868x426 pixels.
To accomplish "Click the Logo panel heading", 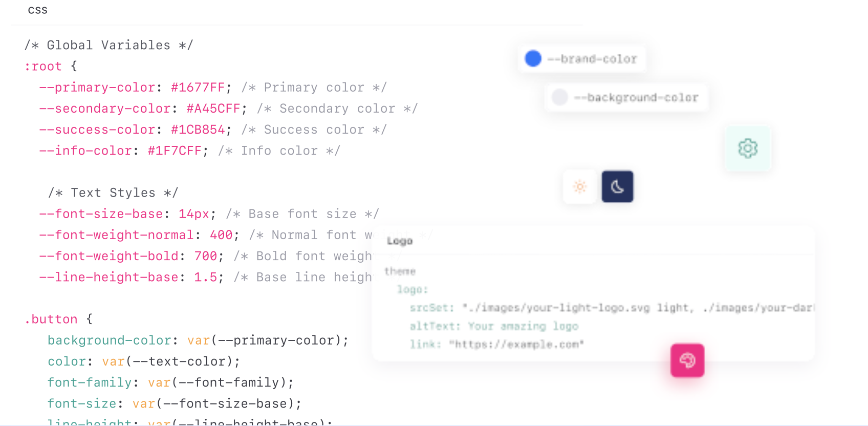I will (400, 241).
